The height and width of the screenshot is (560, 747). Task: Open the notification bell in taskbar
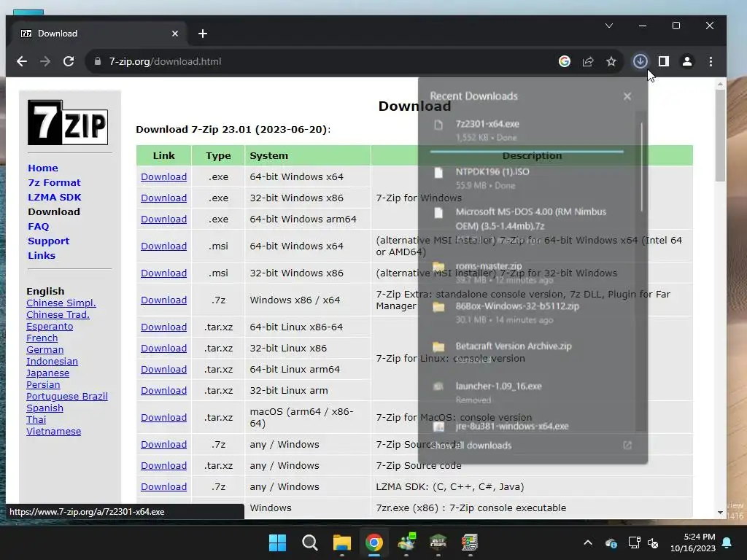(727, 542)
